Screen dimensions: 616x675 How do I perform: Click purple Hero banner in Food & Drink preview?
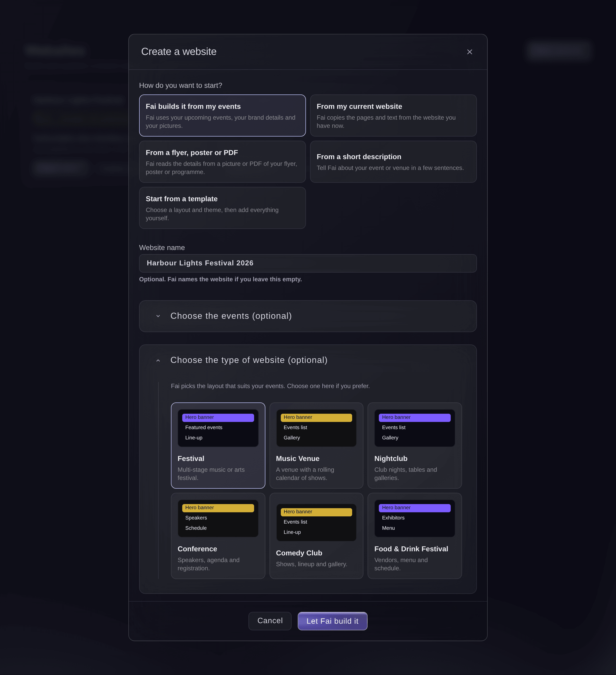point(415,508)
